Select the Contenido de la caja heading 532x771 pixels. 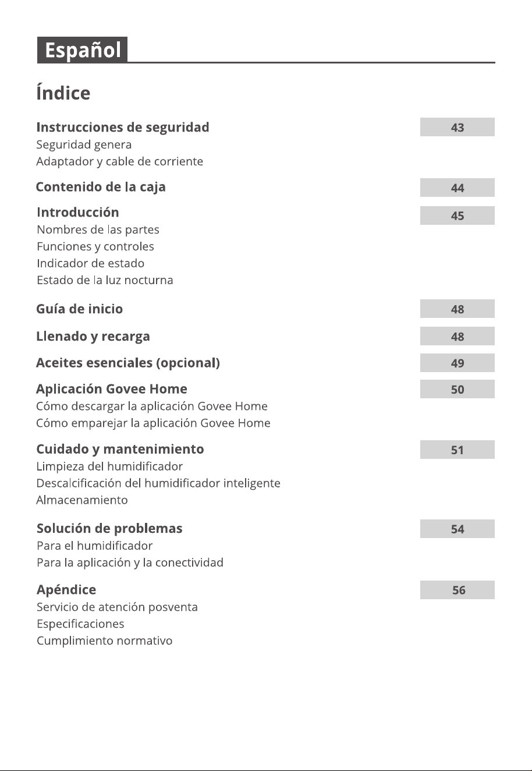click(x=101, y=187)
